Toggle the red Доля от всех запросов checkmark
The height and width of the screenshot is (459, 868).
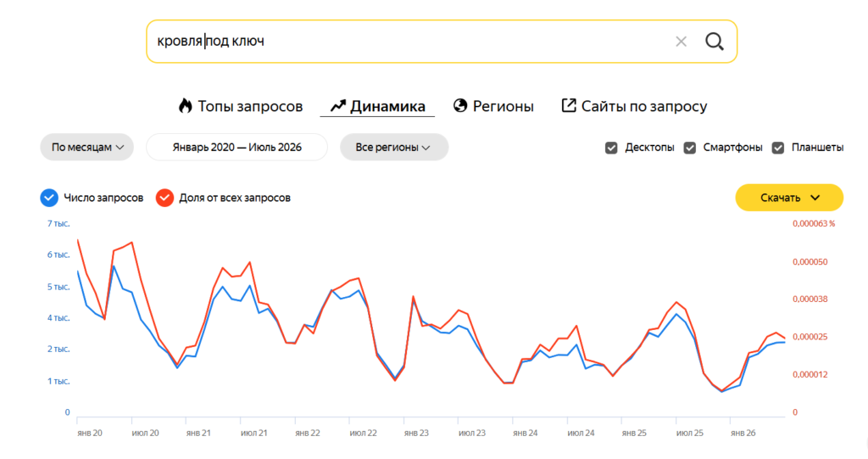point(164,198)
